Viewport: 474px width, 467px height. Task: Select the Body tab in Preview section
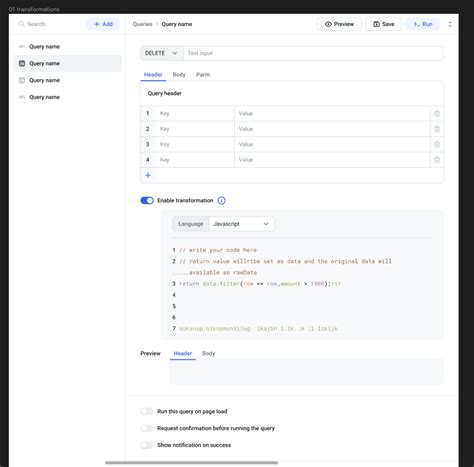coord(209,353)
